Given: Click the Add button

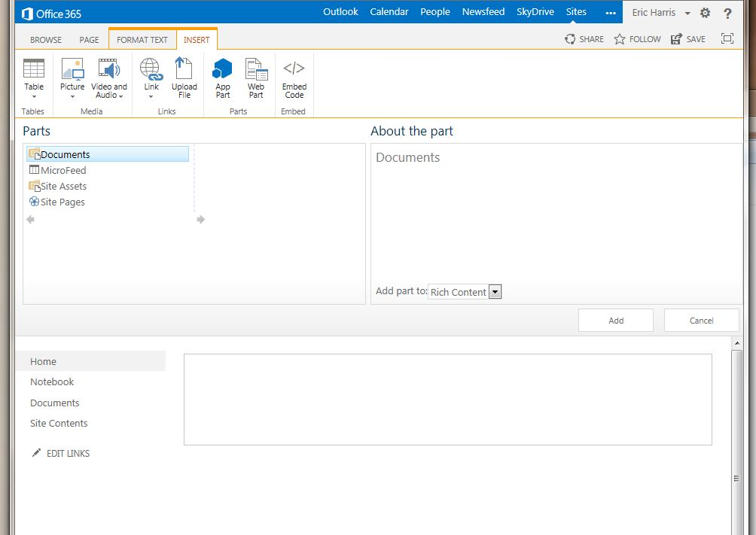Looking at the screenshot, I should [x=616, y=320].
